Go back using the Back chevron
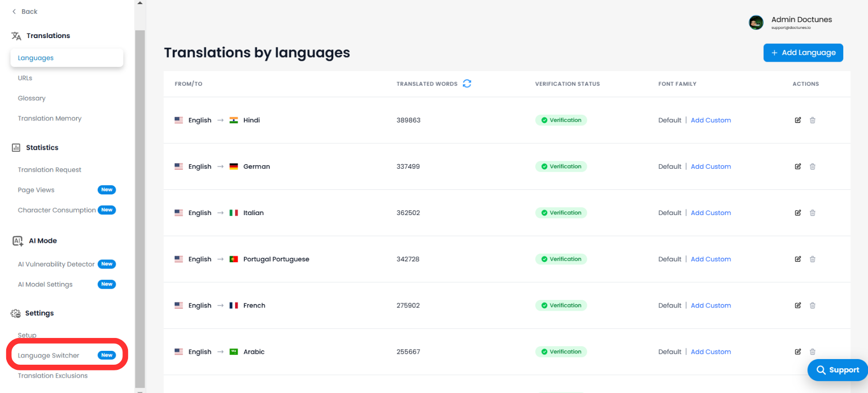 point(14,11)
